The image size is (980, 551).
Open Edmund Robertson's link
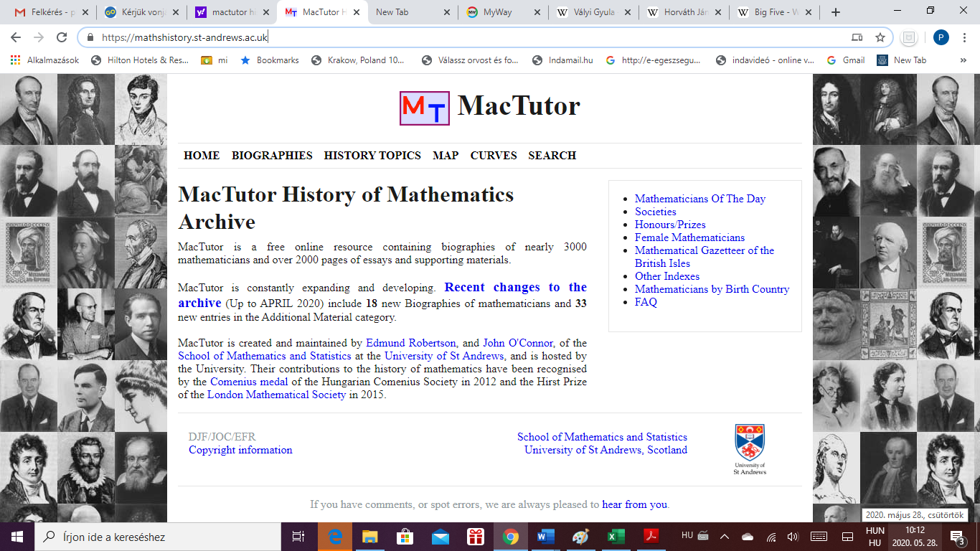[410, 343]
